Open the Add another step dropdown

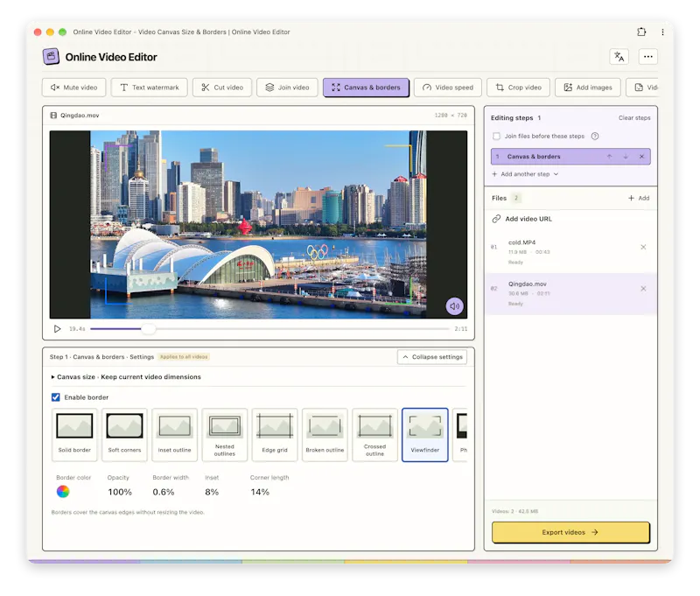(x=525, y=174)
